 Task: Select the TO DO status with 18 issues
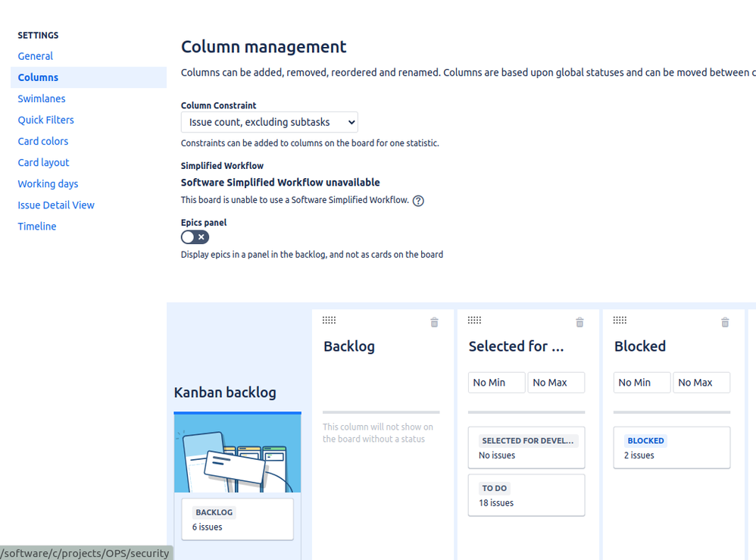click(526, 495)
